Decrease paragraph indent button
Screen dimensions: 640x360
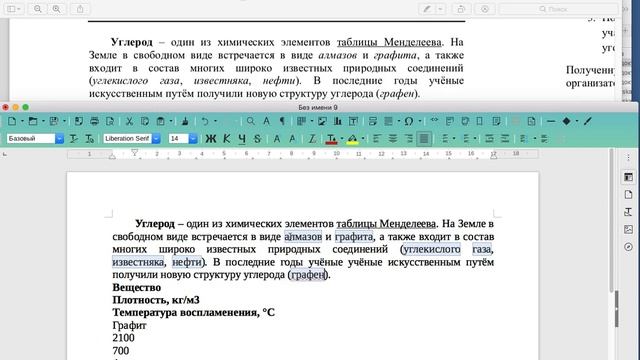pyautogui.click(x=505, y=139)
